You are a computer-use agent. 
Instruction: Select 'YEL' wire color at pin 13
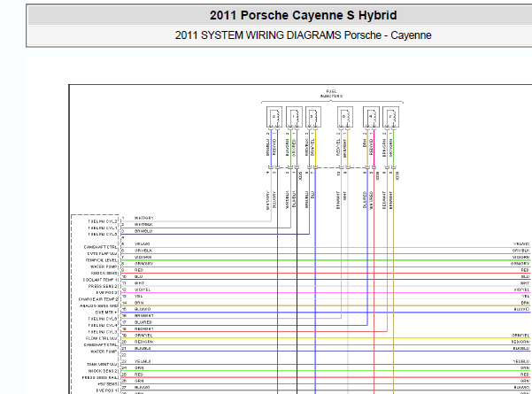pyautogui.click(x=138, y=296)
